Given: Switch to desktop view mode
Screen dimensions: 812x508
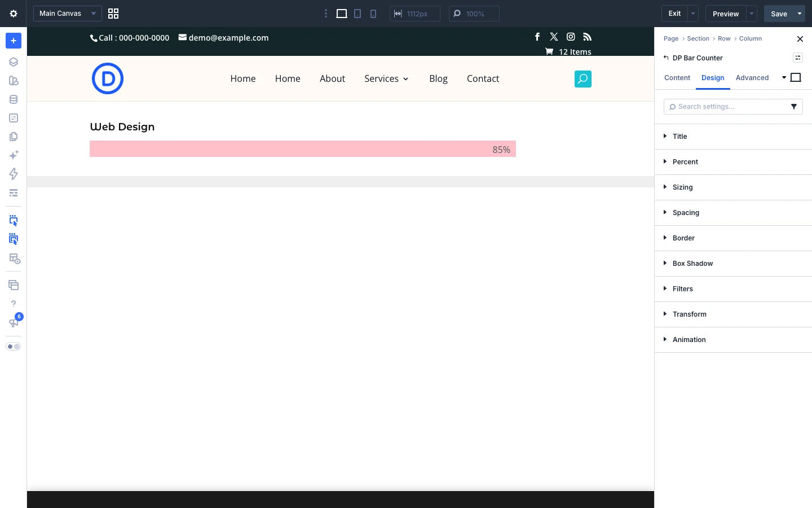Looking at the screenshot, I should [342, 14].
